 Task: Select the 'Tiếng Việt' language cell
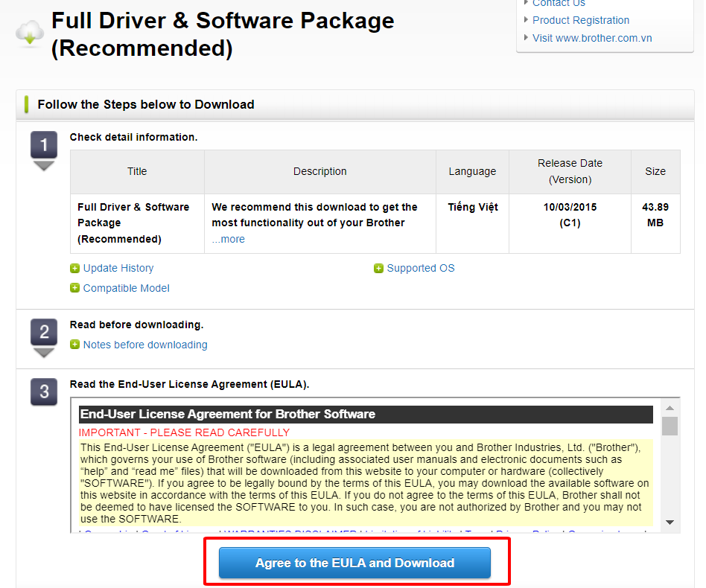click(472, 223)
